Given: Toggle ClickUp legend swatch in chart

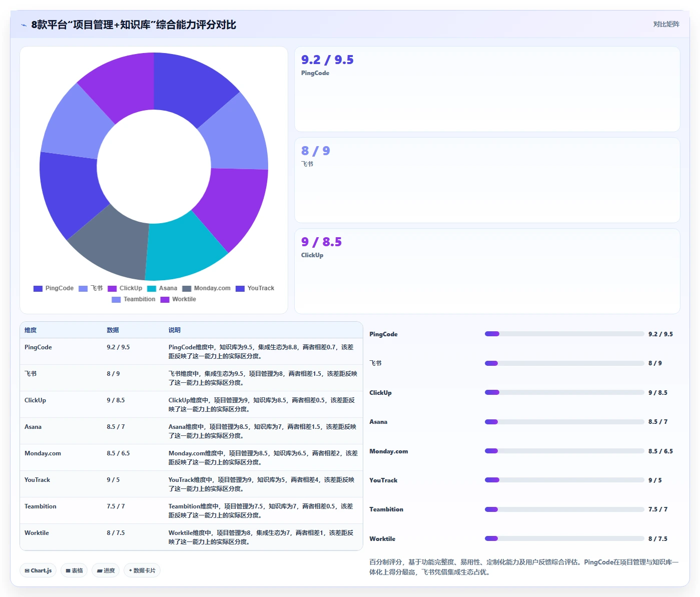Looking at the screenshot, I should (x=112, y=289).
